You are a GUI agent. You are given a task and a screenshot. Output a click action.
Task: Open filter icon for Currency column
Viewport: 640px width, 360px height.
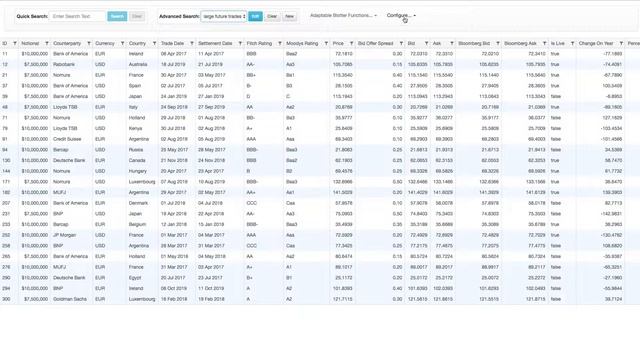point(122,43)
